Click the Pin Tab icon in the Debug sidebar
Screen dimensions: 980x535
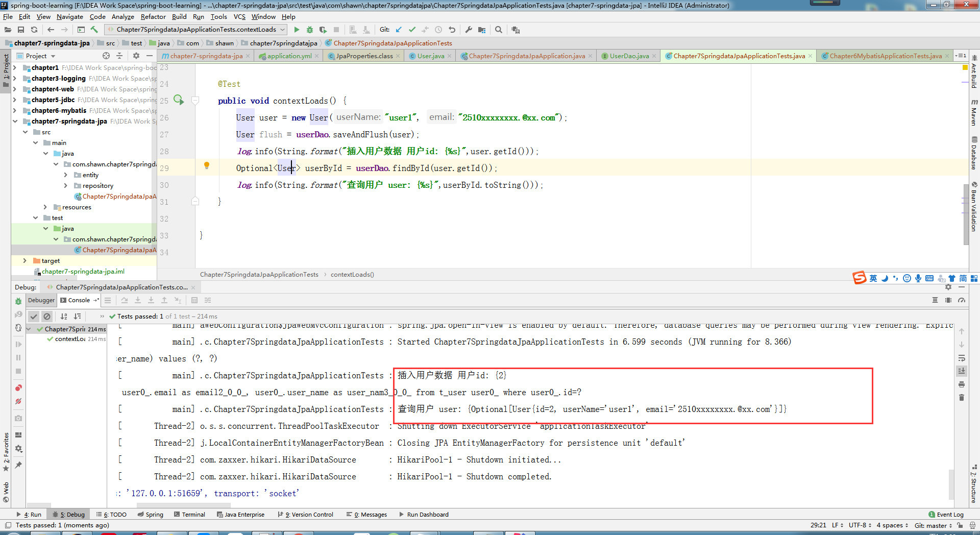(18, 465)
